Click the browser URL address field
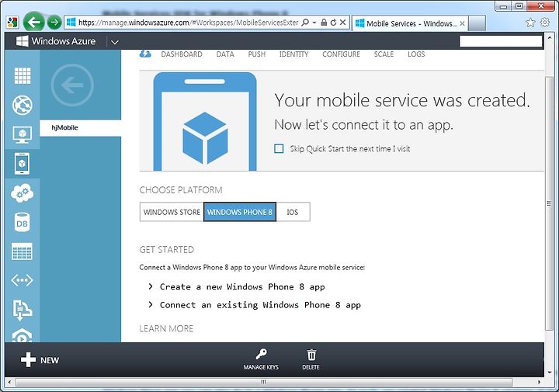Image resolution: width=559 pixels, height=392 pixels. point(188,23)
